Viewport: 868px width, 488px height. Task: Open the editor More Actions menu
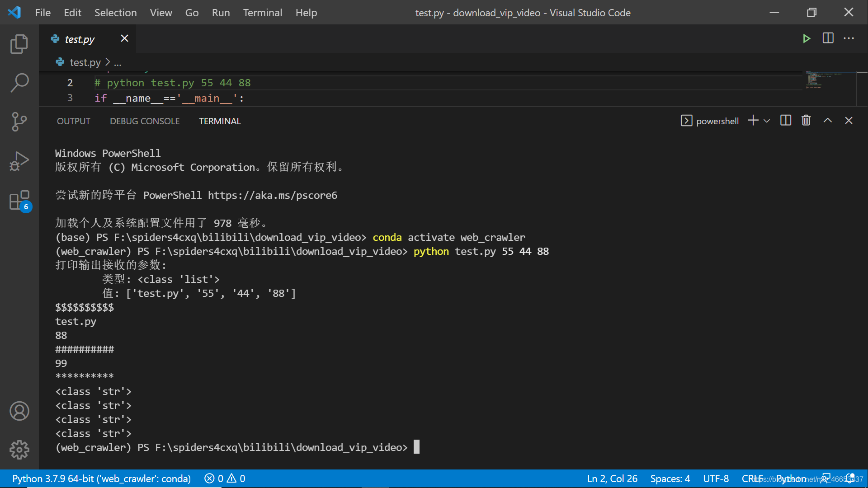click(849, 38)
